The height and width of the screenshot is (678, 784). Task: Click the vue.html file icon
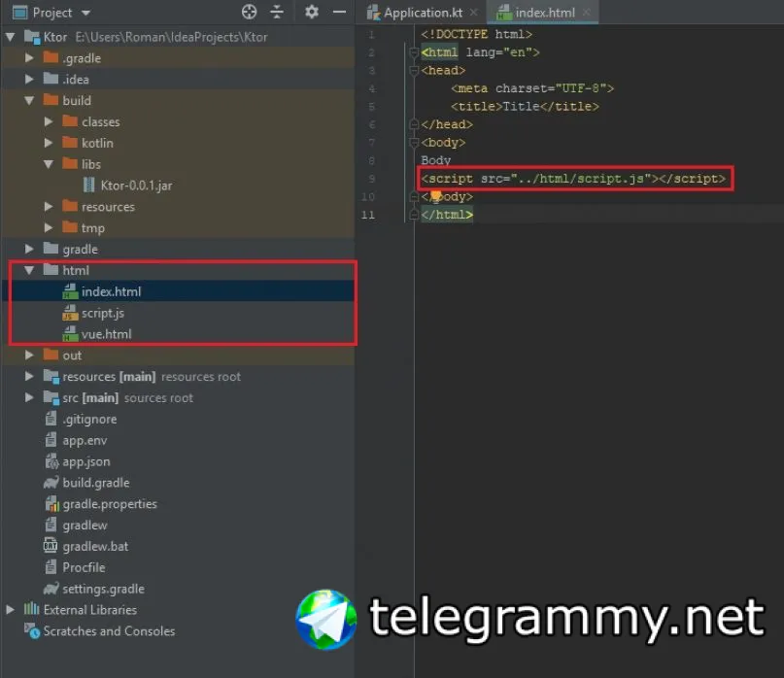point(70,334)
